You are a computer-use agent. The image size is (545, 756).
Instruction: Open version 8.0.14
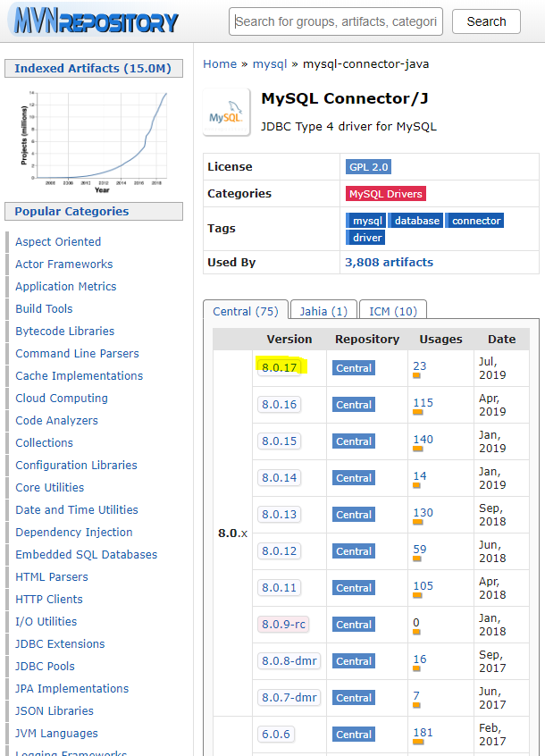[280, 478]
